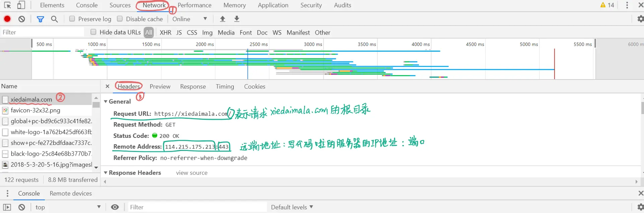
Task: Filter requests by Img type
Action: [207, 33]
